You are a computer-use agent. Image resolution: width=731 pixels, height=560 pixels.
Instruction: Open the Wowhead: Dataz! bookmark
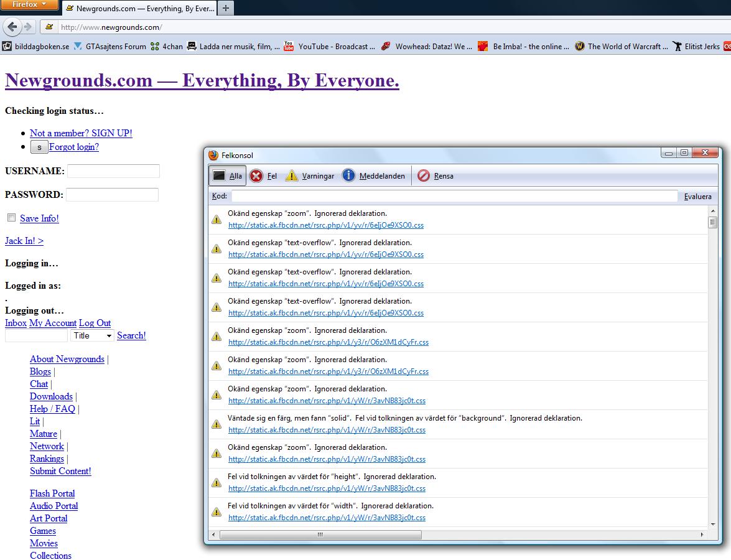(427, 46)
